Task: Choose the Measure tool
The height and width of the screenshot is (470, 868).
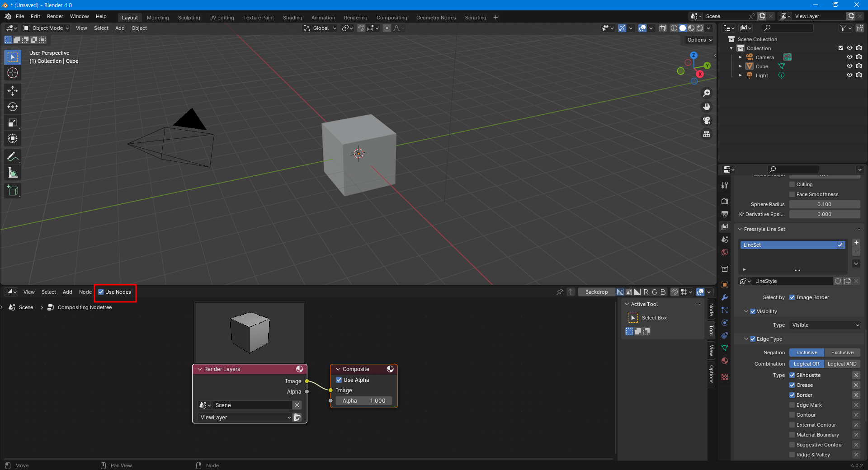Action: 13,172
